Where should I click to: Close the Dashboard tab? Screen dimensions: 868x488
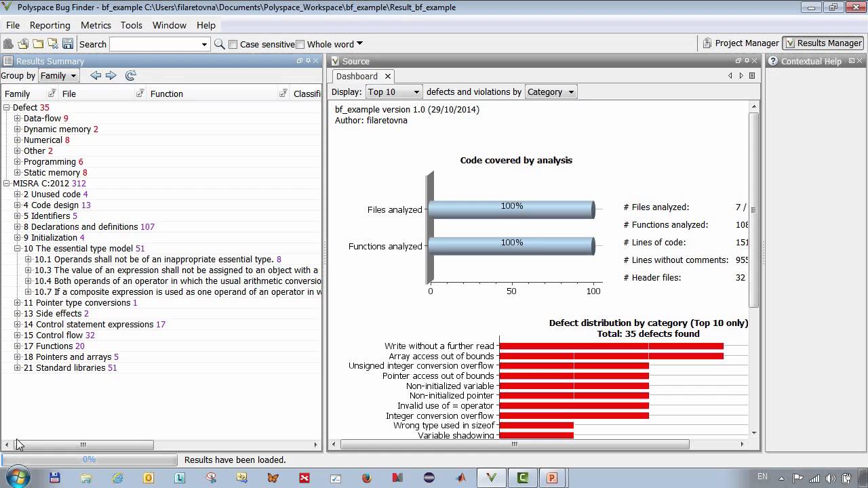[387, 77]
